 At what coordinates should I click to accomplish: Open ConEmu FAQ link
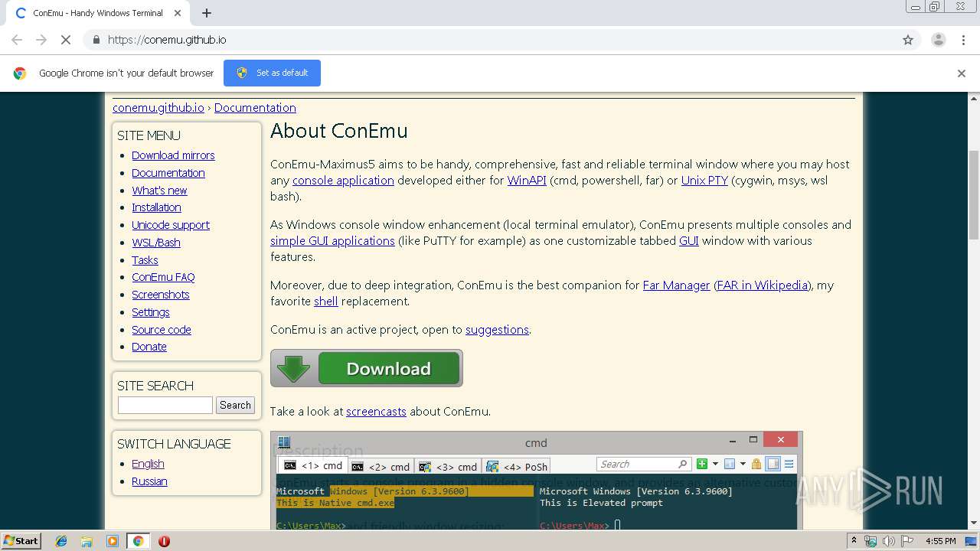click(x=163, y=277)
